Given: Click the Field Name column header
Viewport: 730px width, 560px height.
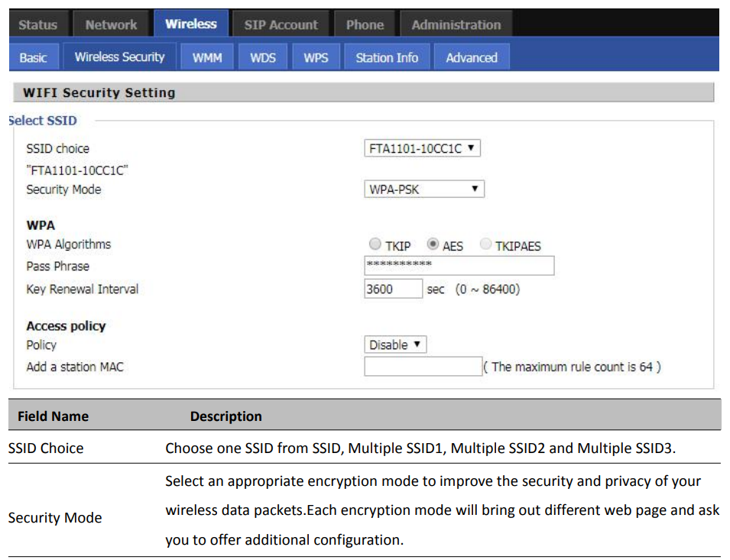Looking at the screenshot, I should pyautogui.click(x=53, y=416).
